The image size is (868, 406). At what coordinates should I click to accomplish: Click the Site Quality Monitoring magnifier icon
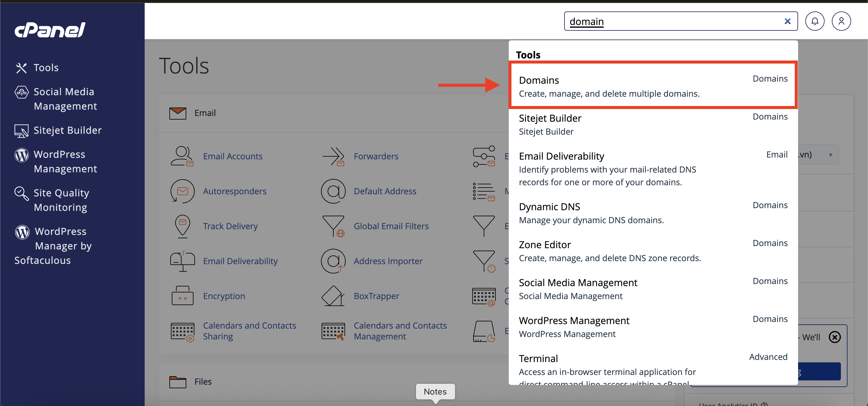22,194
